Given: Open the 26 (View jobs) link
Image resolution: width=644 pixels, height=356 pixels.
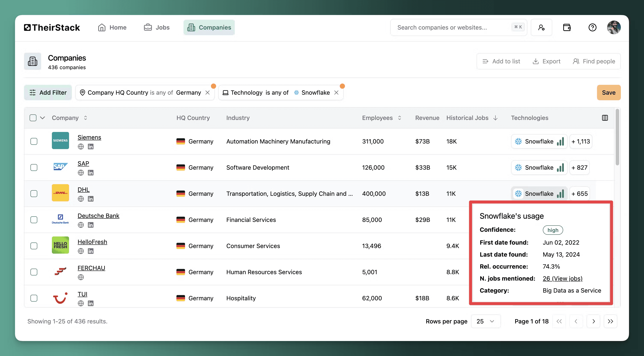Looking at the screenshot, I should [x=563, y=278].
